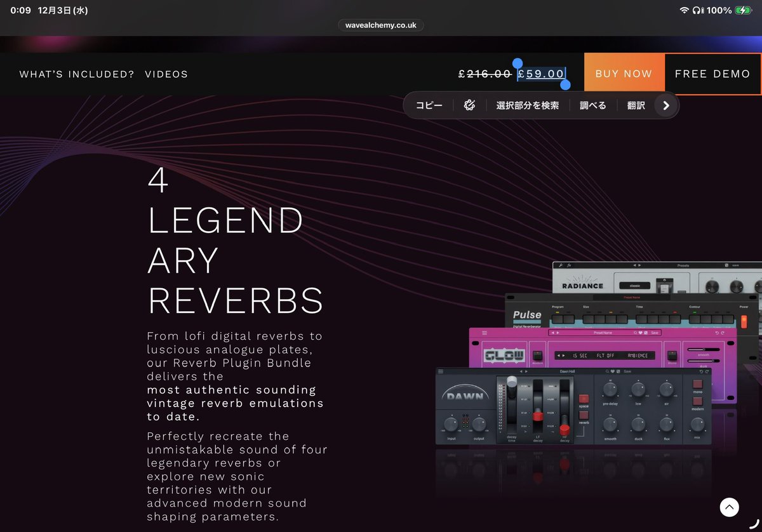Tap the 4 LEGENDARY REVERBS heading
Screen dimensions: 762x532
[x=235, y=241]
